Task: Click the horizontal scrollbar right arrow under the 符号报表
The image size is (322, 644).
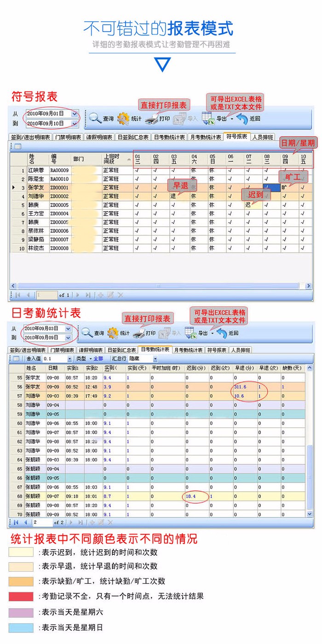Action: [x=309, y=286]
